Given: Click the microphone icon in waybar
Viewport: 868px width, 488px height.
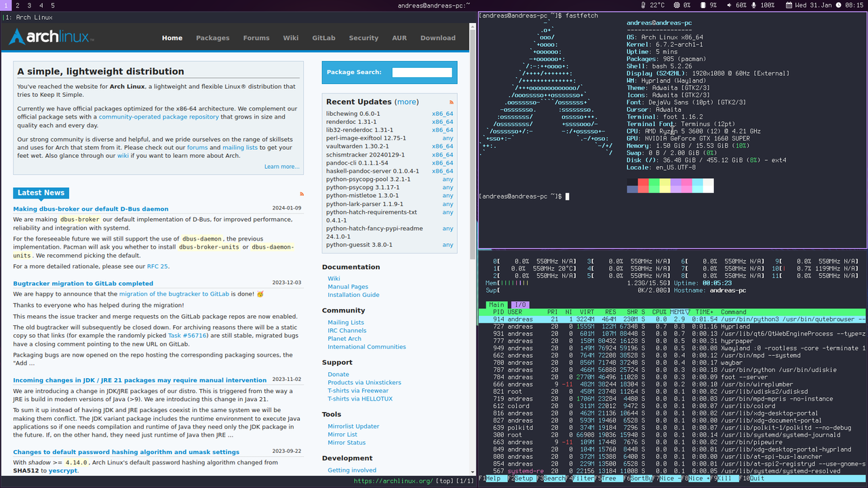Looking at the screenshot, I should tap(754, 5).
